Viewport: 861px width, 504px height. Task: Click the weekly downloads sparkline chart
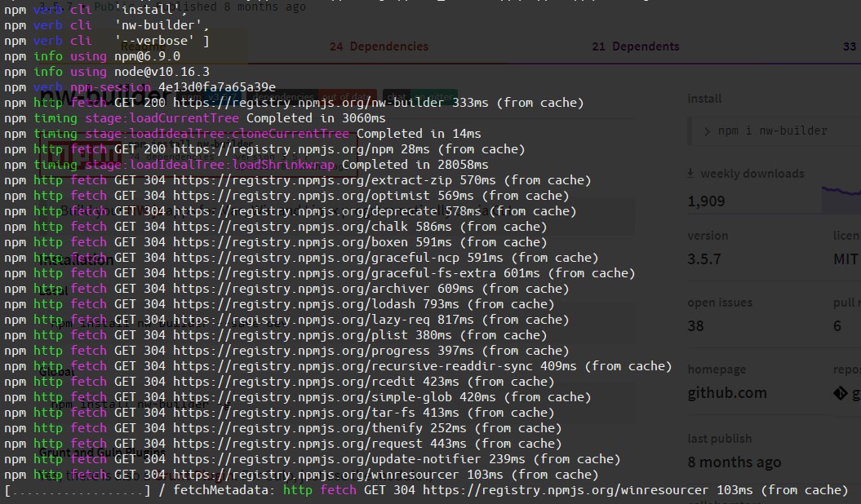pos(841,199)
